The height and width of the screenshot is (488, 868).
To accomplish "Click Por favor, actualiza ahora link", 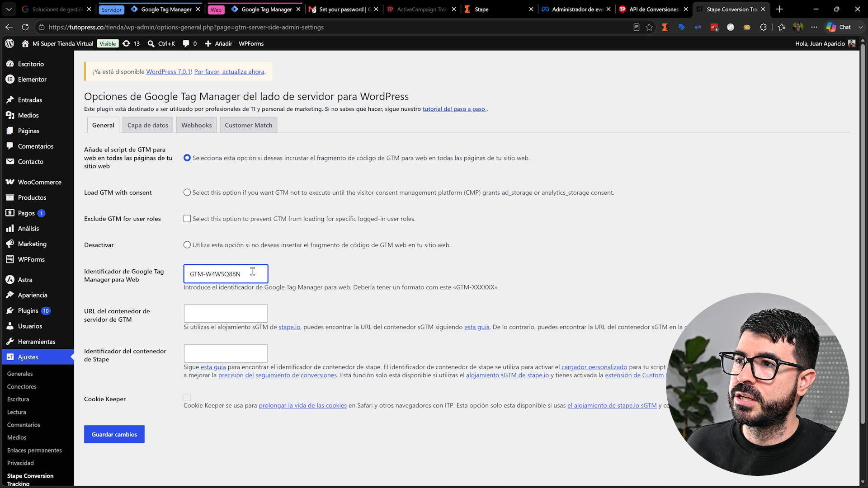I will 229,72.
